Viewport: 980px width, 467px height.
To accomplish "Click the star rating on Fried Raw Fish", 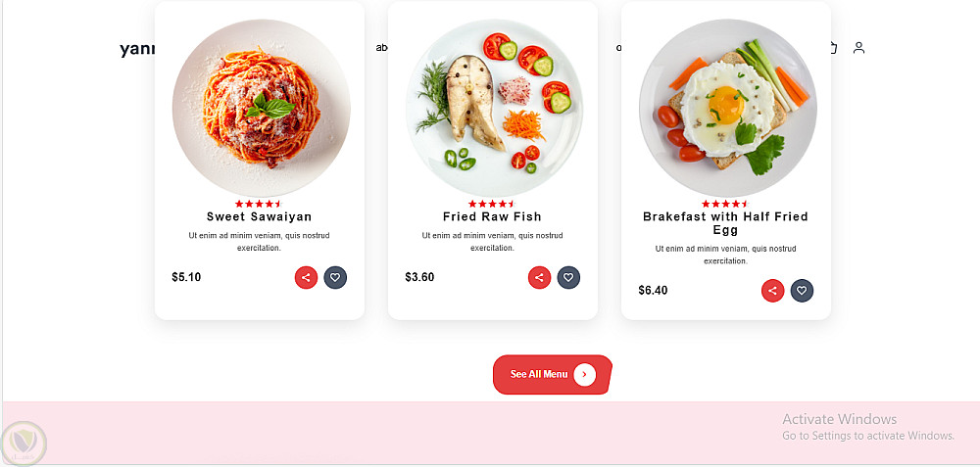I will (492, 204).
